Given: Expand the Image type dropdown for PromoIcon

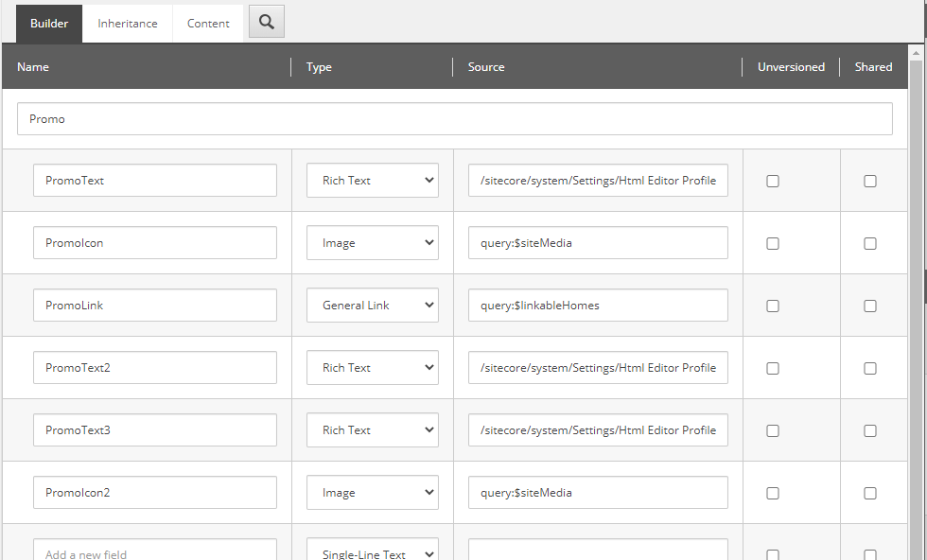Looking at the screenshot, I should pyautogui.click(x=373, y=243).
